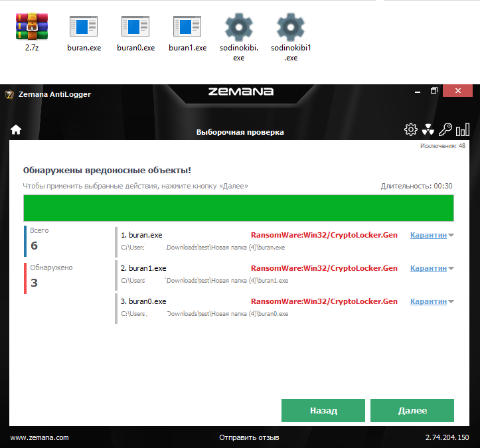Expand action dropdown arrow for buran0.exe
This screenshot has width=480, height=448.
pyautogui.click(x=451, y=302)
